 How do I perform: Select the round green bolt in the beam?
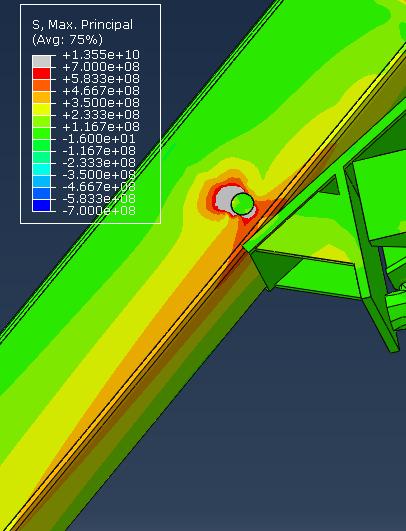[242, 204]
